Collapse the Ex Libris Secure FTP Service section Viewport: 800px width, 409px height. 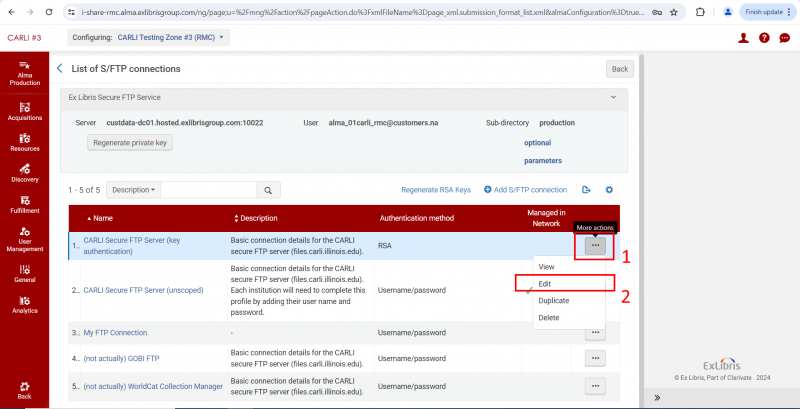pos(613,97)
